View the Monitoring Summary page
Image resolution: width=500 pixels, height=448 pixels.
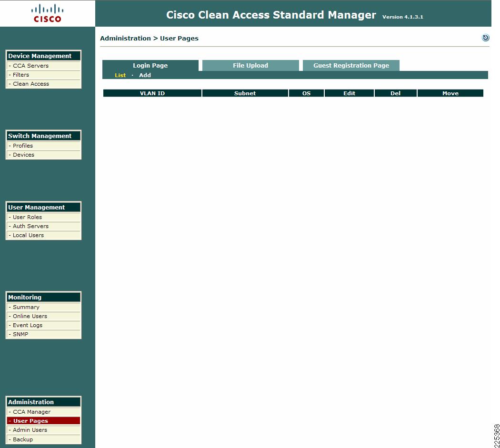(44, 307)
